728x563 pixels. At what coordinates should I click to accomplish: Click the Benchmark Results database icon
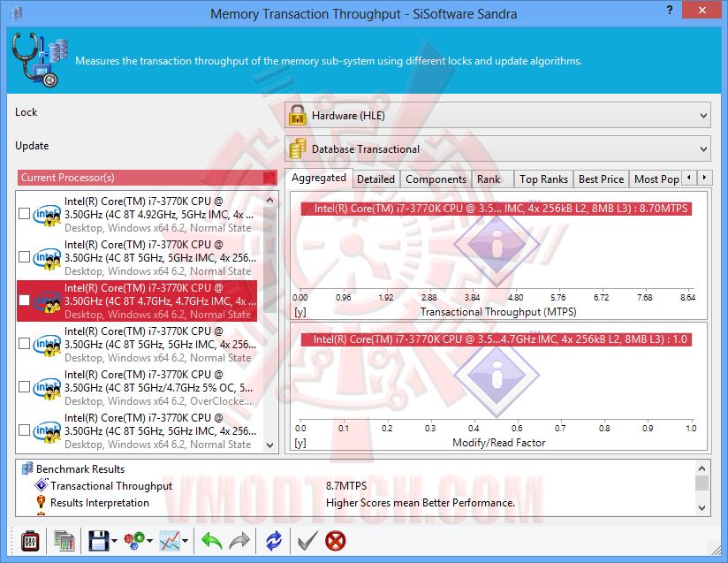tap(27, 468)
